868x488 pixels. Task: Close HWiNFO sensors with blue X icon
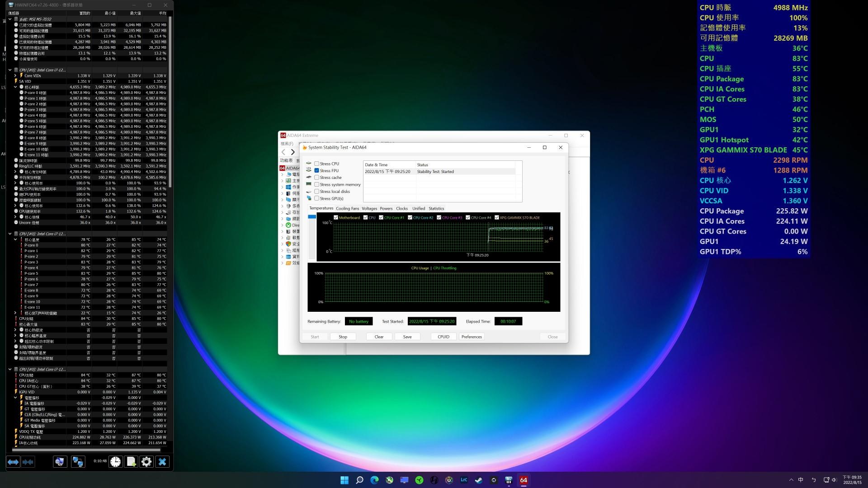[162, 462]
